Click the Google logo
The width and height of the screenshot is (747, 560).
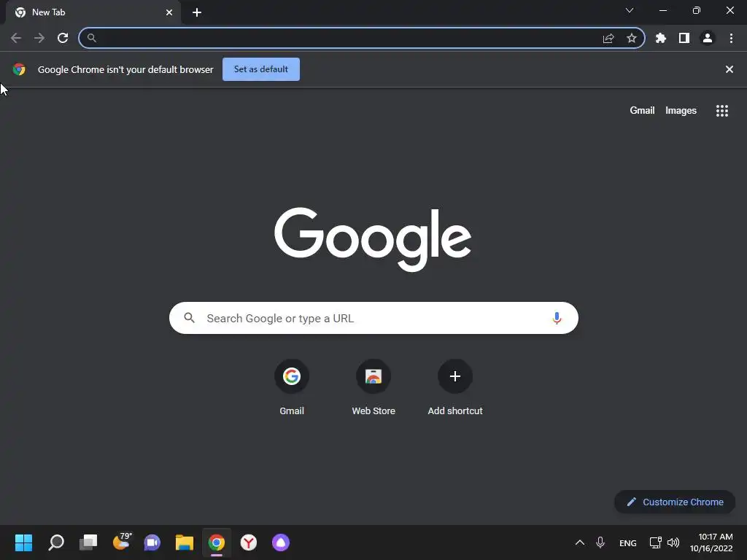(373, 239)
